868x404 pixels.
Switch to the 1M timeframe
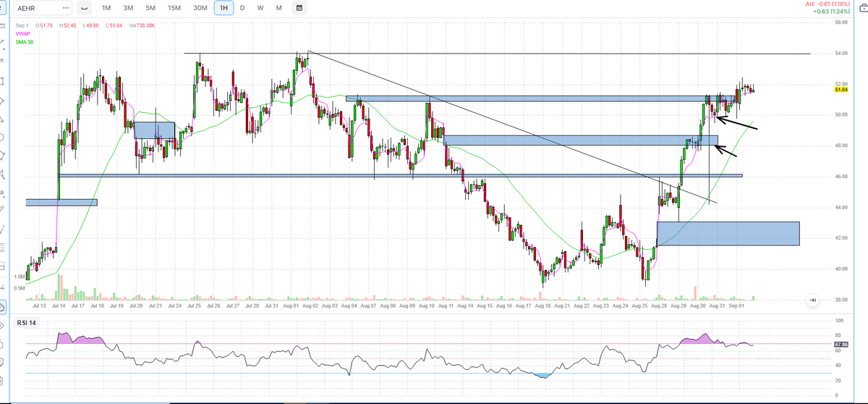pos(106,8)
